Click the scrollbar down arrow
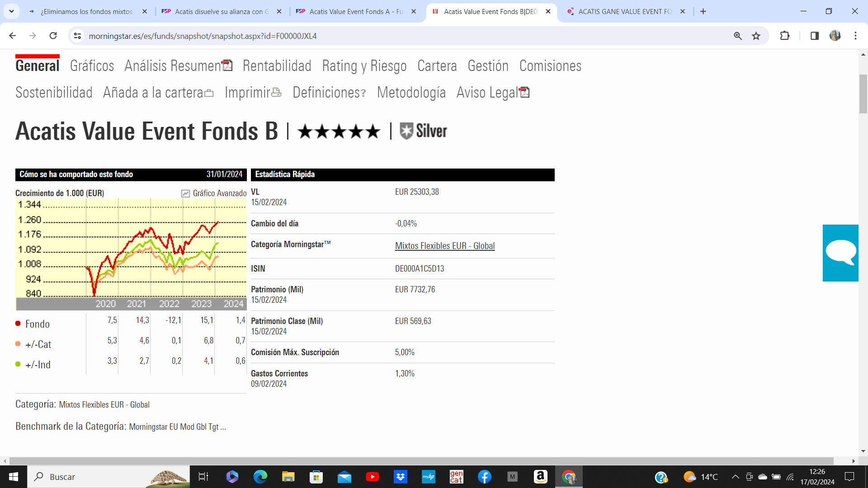The height and width of the screenshot is (488, 868). (863, 451)
